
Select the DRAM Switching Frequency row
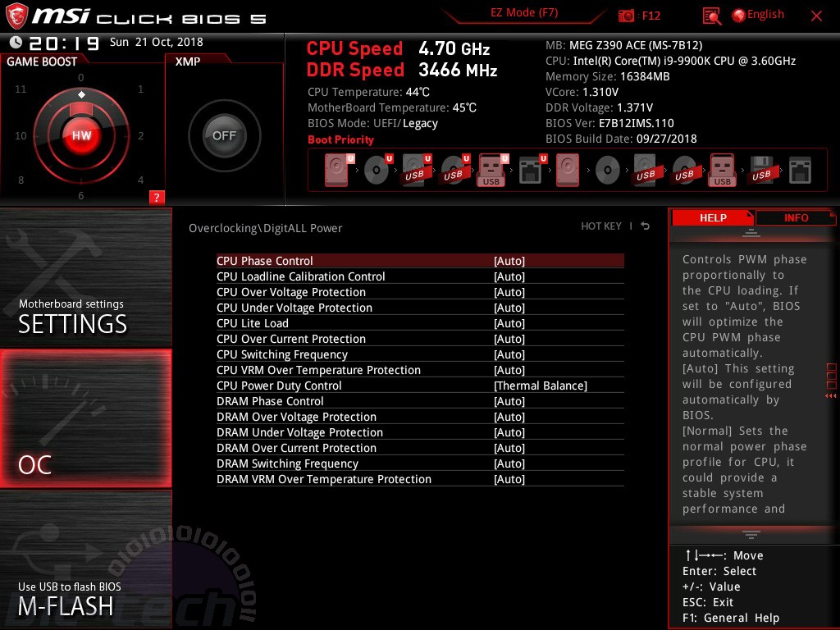(x=420, y=463)
